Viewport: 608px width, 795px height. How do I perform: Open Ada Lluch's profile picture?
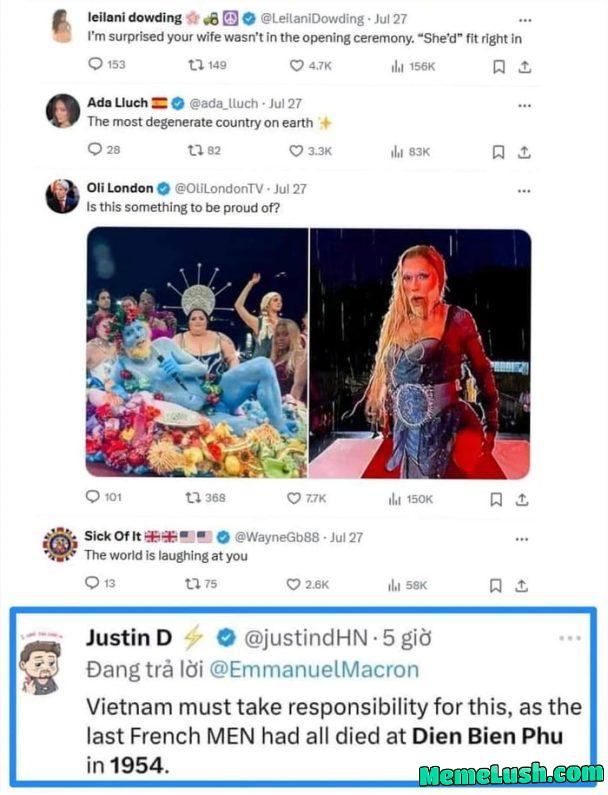(62, 111)
